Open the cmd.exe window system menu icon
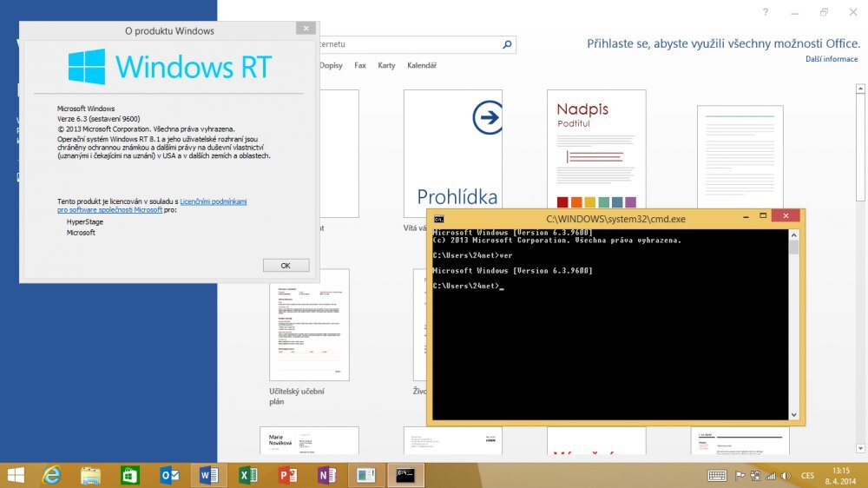 (x=439, y=219)
